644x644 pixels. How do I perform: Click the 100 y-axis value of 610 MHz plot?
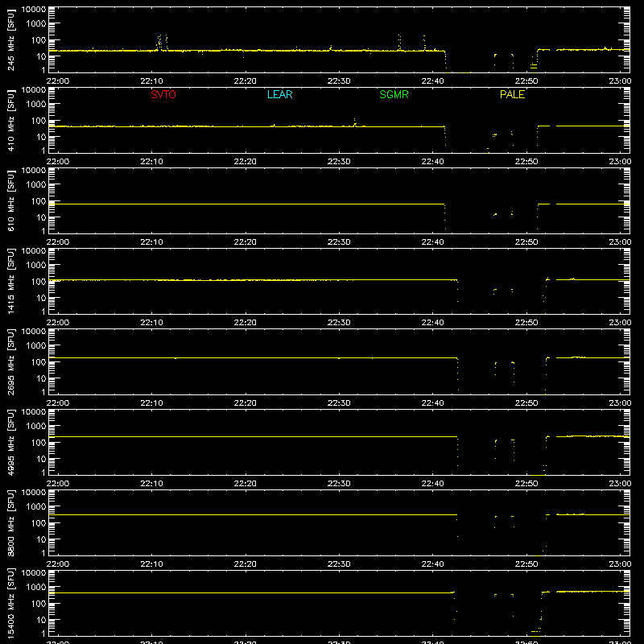(39, 201)
